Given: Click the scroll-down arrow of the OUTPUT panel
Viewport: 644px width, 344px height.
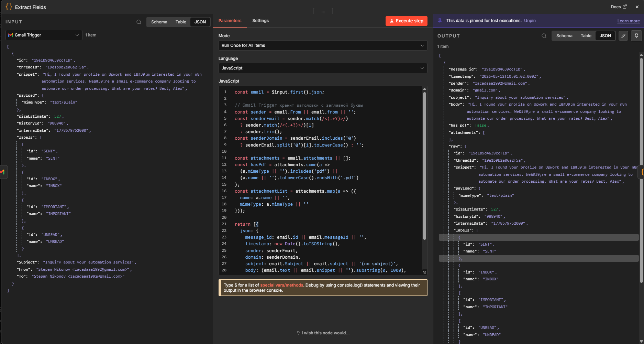Looking at the screenshot, I should pyautogui.click(x=641, y=342).
